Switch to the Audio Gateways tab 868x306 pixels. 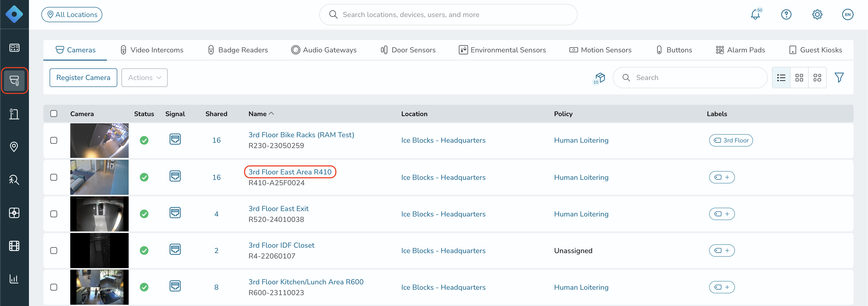click(324, 50)
